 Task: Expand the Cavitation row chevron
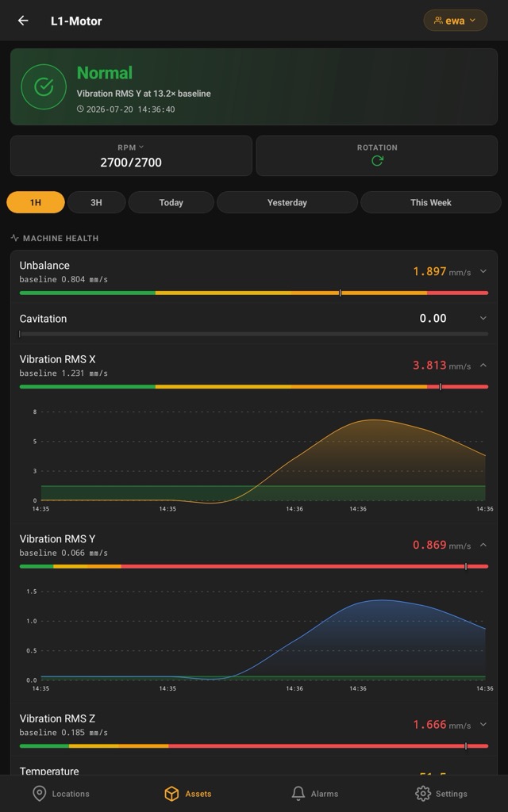pyautogui.click(x=483, y=318)
